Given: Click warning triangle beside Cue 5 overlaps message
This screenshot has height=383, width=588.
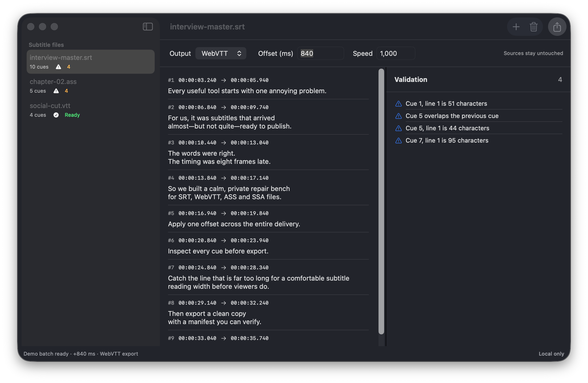Looking at the screenshot, I should (398, 116).
